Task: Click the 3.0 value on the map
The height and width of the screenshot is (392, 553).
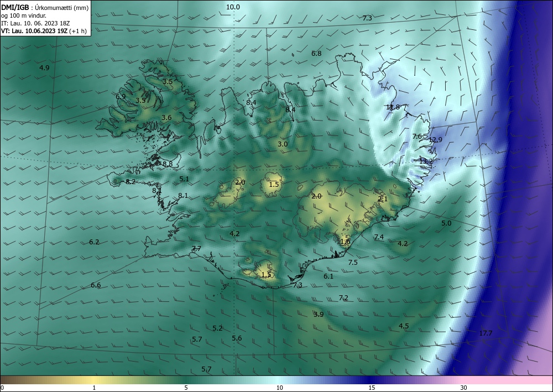Action: [x=283, y=144]
